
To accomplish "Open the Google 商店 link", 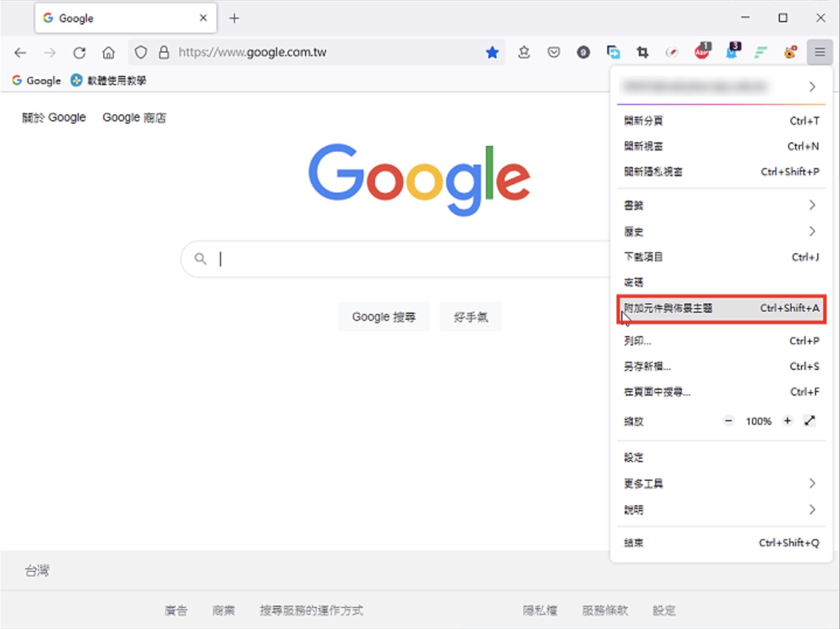I will [x=134, y=117].
